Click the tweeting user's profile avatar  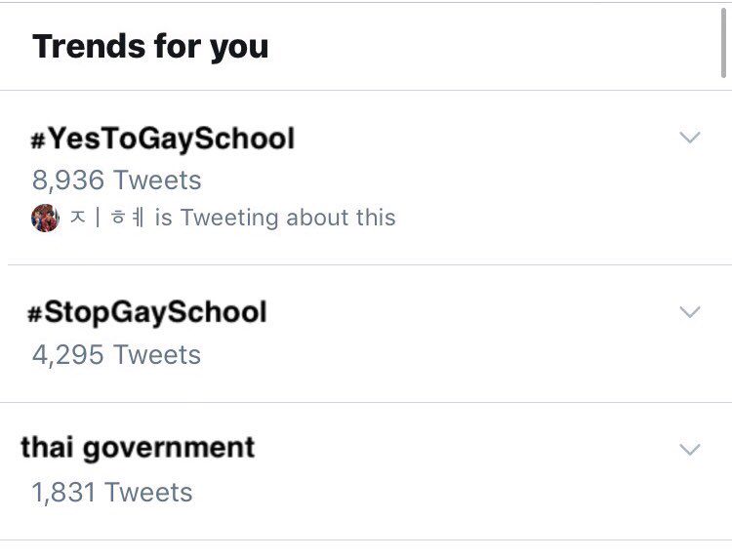pos(45,218)
